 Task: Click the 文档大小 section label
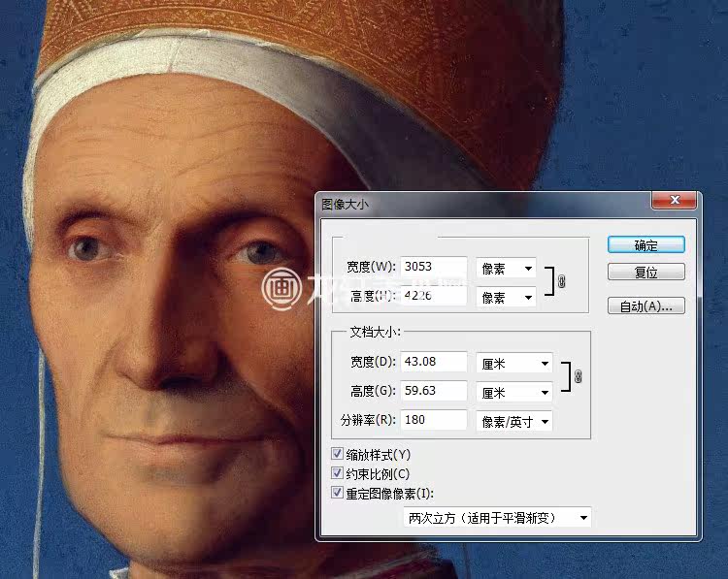[375, 332]
